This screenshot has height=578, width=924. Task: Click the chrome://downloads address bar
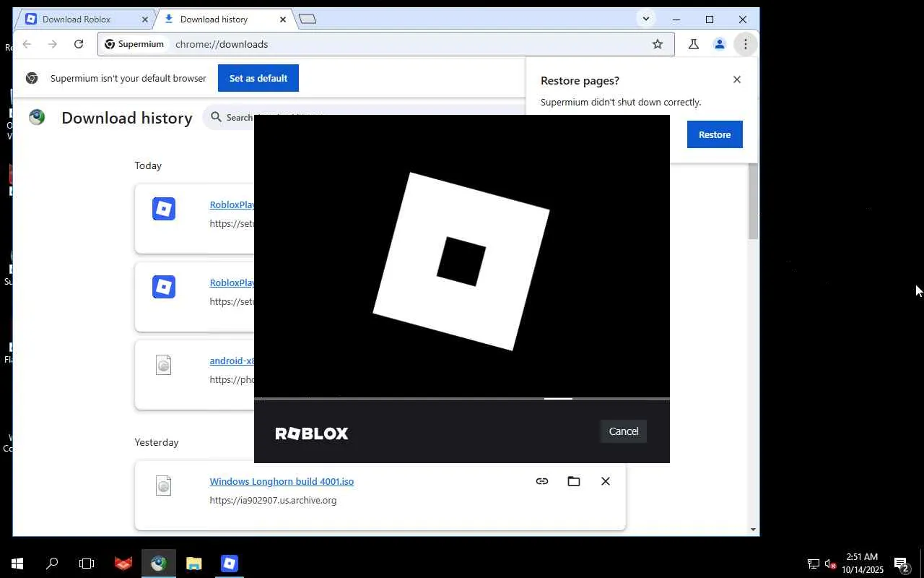pos(386,44)
